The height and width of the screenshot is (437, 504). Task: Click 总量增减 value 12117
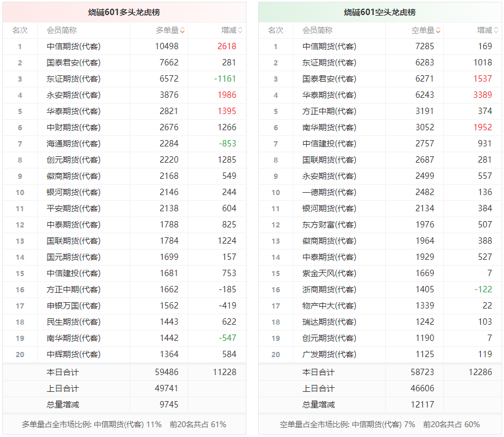click(x=422, y=405)
